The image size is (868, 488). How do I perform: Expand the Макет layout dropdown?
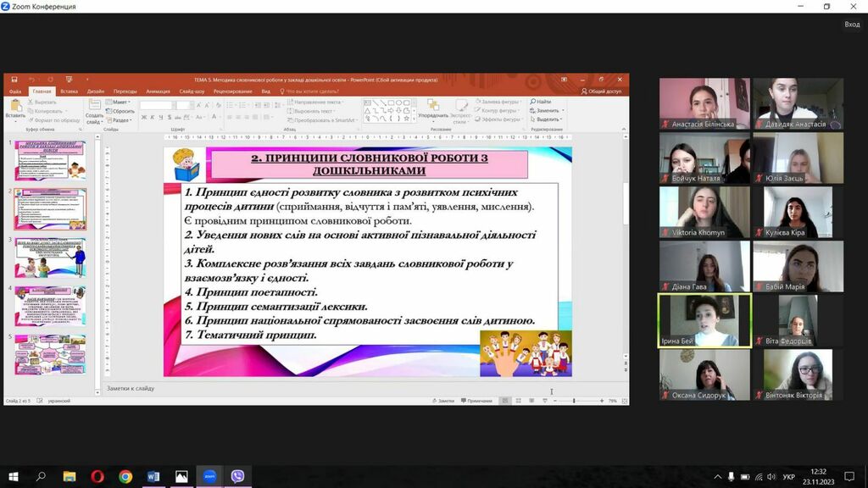click(x=118, y=102)
